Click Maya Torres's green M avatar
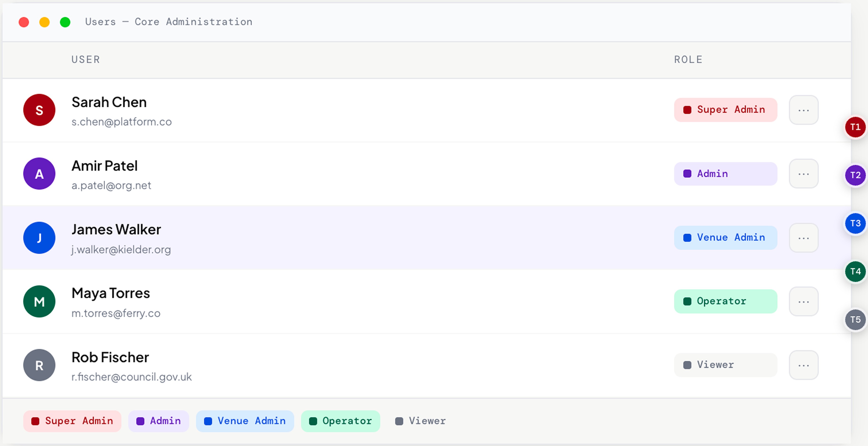The height and width of the screenshot is (446, 868). click(x=39, y=301)
